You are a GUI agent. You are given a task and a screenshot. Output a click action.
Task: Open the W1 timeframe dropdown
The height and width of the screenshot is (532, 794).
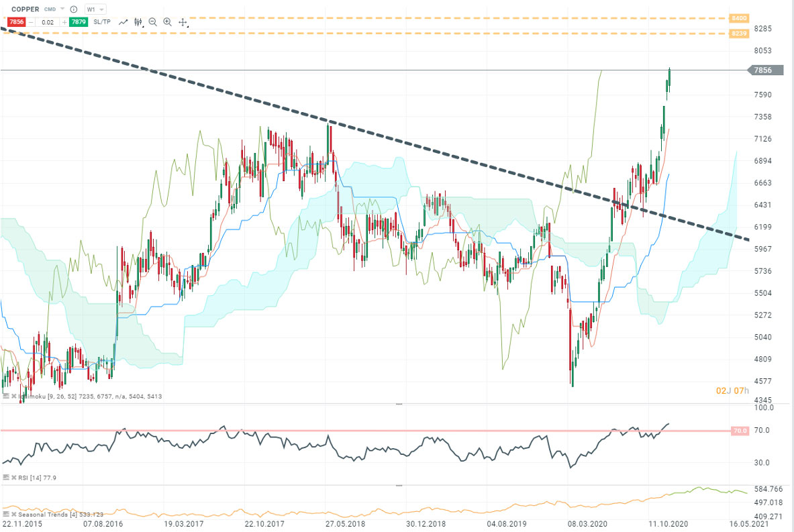coord(95,9)
